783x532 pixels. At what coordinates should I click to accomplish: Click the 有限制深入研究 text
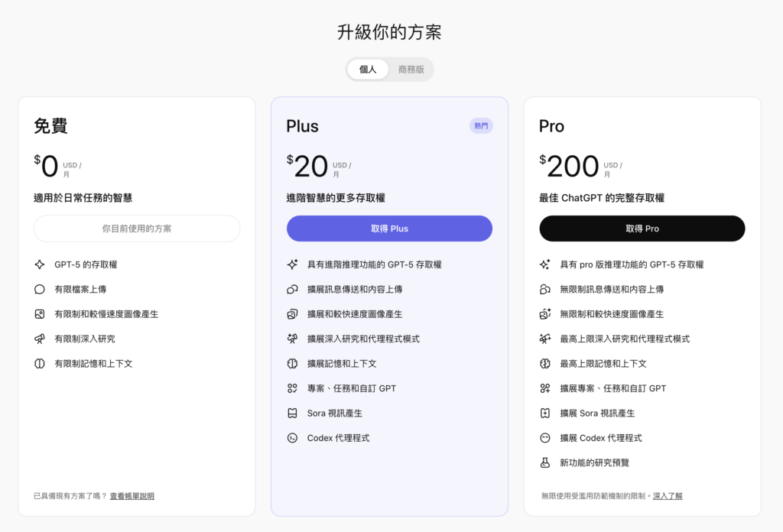click(85, 339)
